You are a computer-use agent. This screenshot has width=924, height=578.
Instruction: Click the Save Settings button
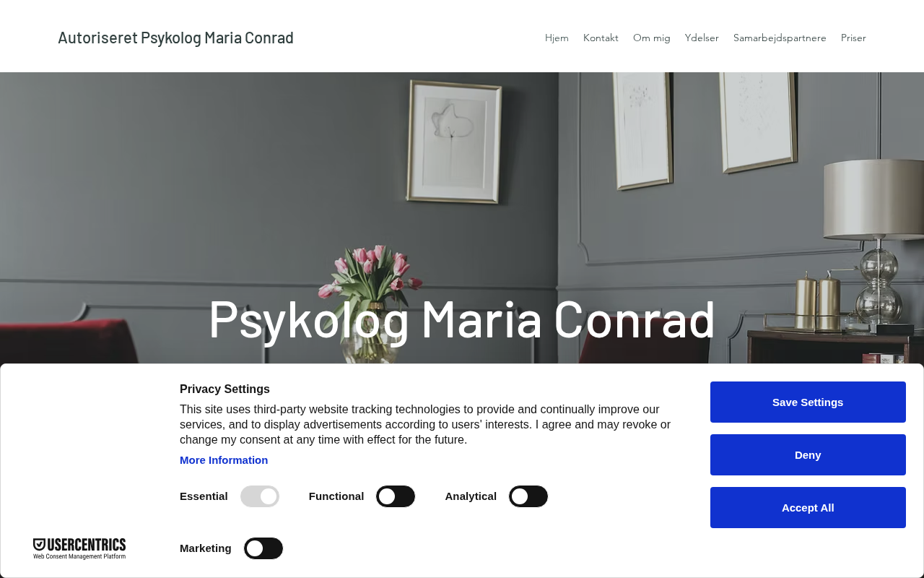tap(808, 402)
